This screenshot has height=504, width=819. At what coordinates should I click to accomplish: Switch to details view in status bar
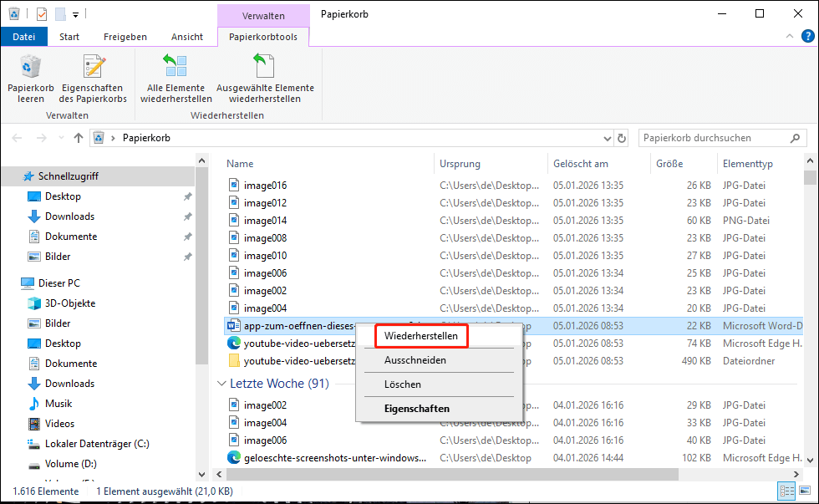[x=786, y=491]
